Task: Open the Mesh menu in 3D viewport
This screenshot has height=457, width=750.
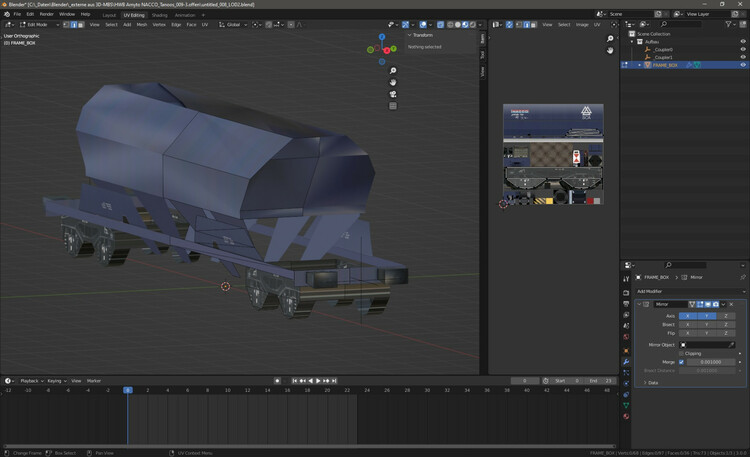Action: tap(142, 24)
